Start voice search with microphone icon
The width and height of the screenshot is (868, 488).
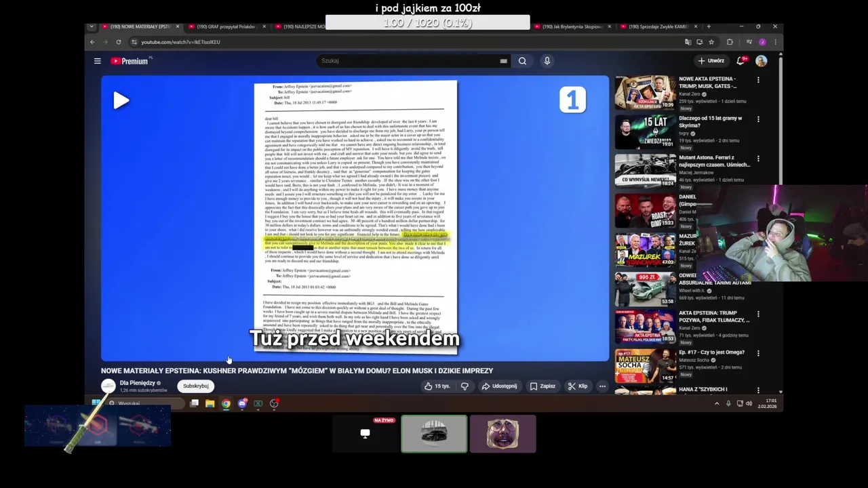click(547, 61)
